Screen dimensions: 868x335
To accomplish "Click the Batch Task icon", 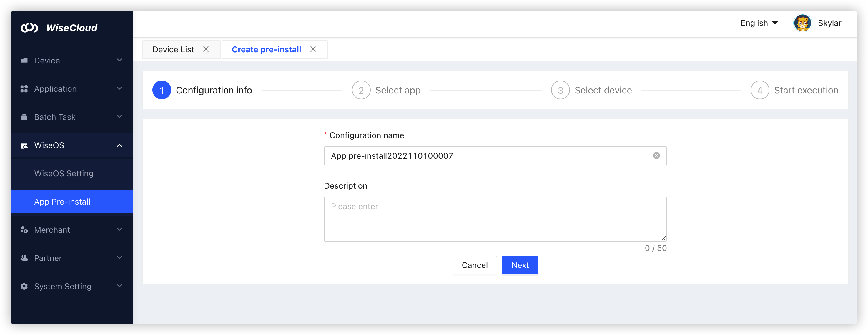I will [x=24, y=117].
